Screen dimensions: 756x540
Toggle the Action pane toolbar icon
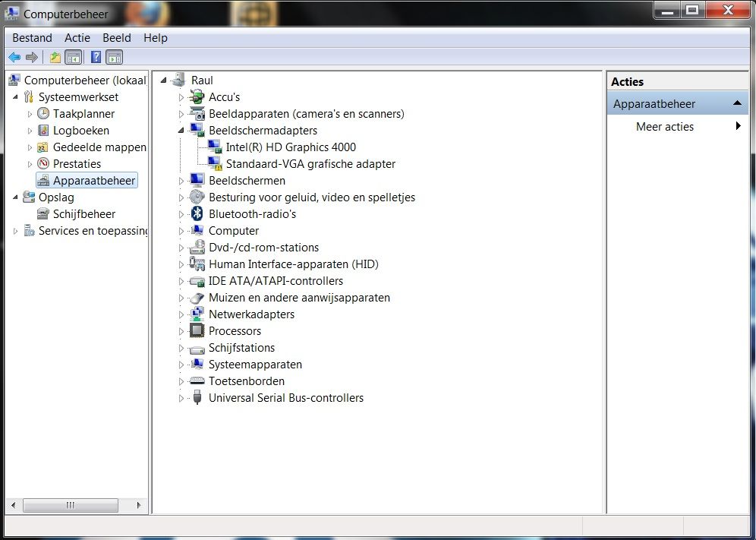[x=115, y=58]
